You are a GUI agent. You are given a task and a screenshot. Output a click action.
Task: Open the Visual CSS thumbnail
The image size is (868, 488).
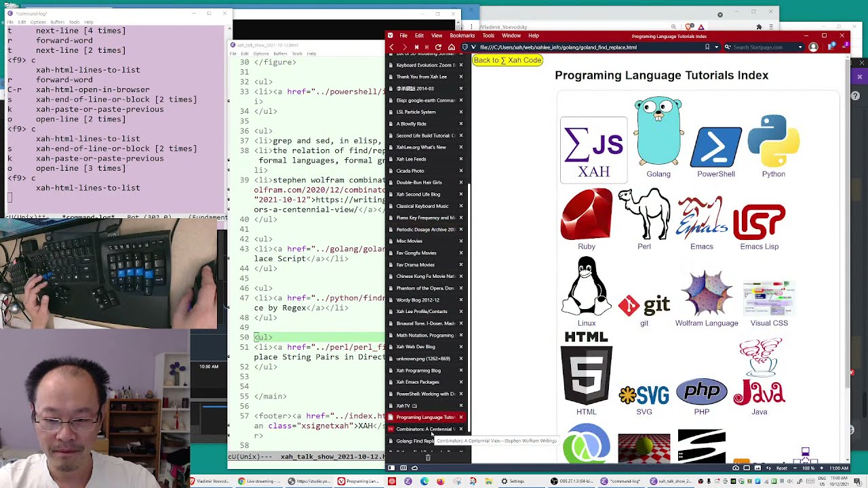[769, 299]
